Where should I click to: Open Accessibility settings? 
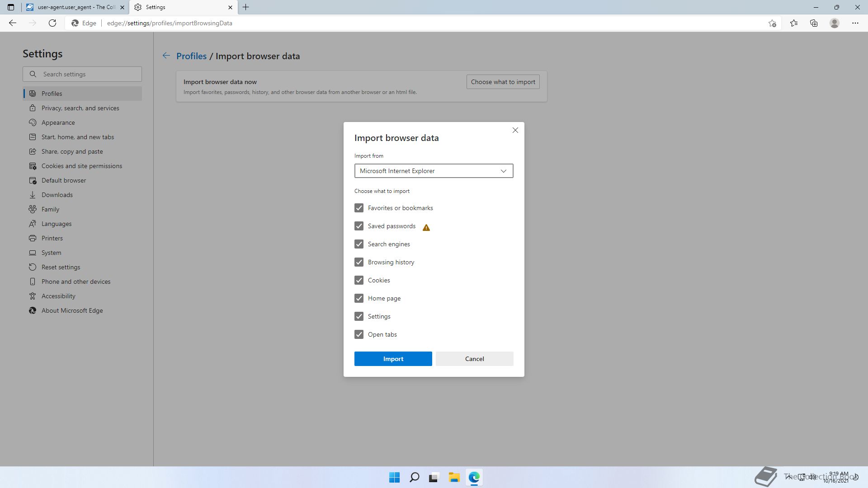click(82, 296)
